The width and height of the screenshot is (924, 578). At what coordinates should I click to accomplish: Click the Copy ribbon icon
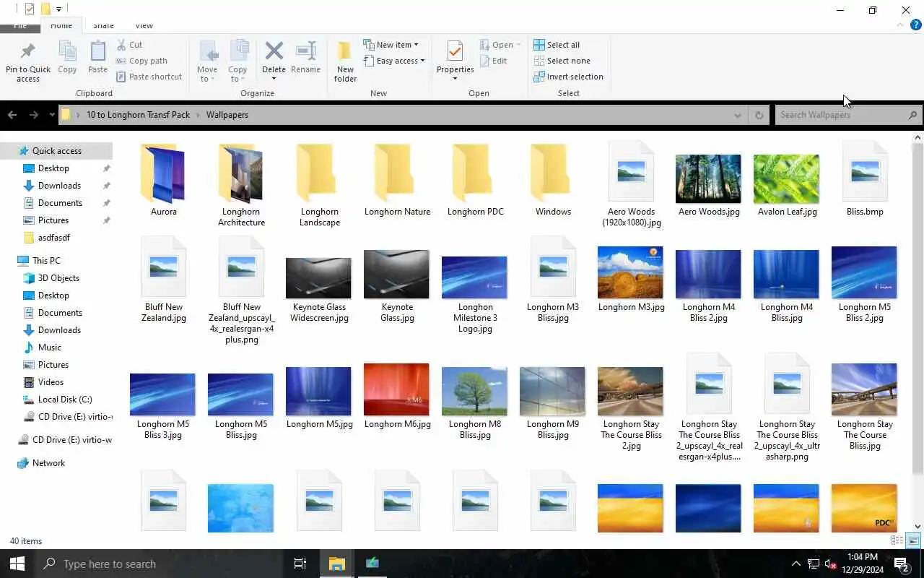67,52
